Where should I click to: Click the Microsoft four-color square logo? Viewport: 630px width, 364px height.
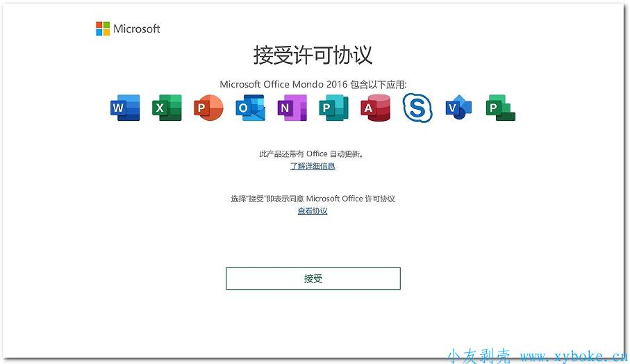tap(103, 28)
